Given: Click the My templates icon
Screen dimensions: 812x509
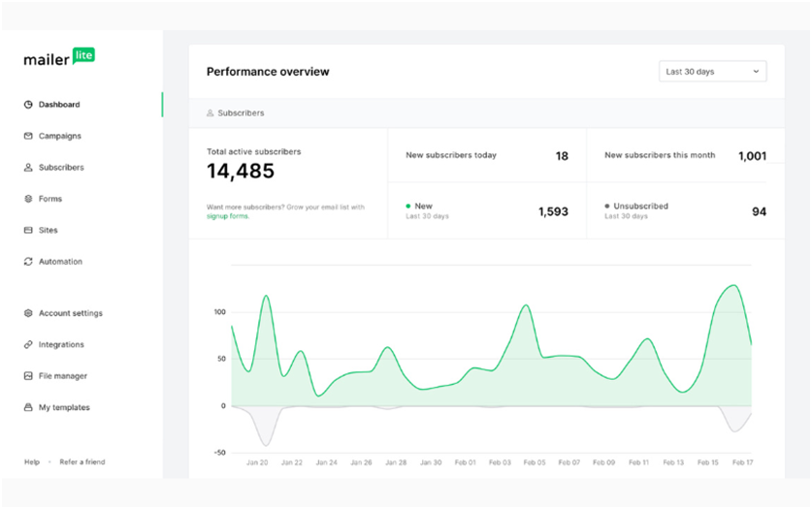Looking at the screenshot, I should (28, 408).
